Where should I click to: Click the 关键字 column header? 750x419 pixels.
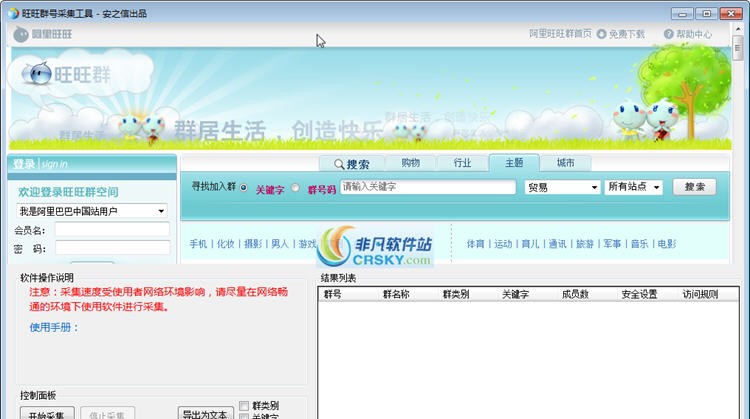(515, 294)
